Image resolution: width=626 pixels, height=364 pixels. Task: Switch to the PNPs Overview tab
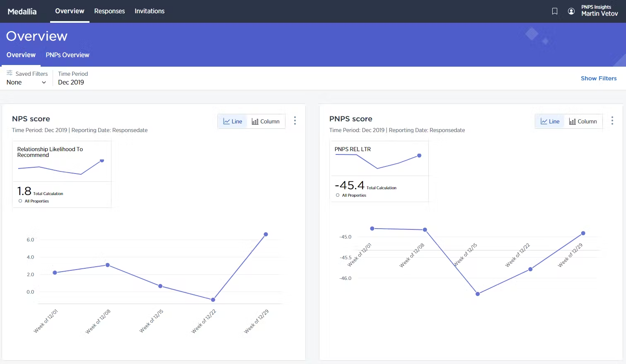pos(68,55)
